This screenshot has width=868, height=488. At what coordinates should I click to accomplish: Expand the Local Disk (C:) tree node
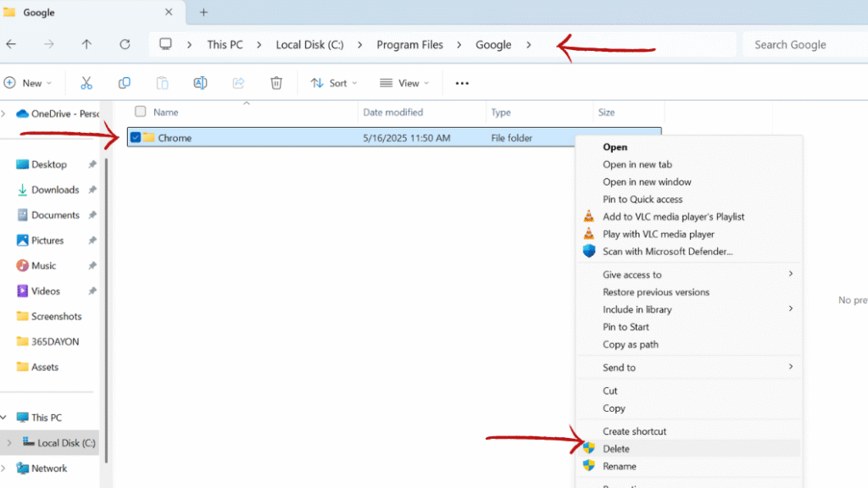(x=9, y=442)
